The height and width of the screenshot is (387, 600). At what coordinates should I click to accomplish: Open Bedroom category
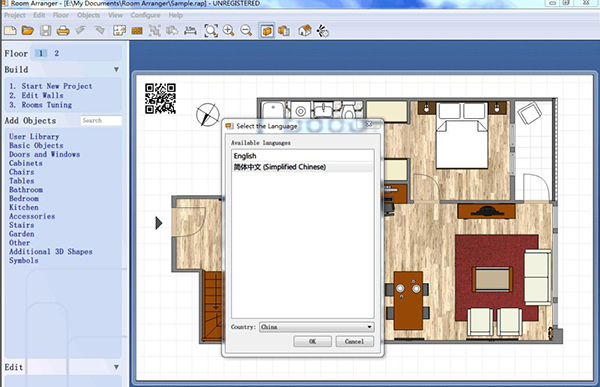pos(24,198)
